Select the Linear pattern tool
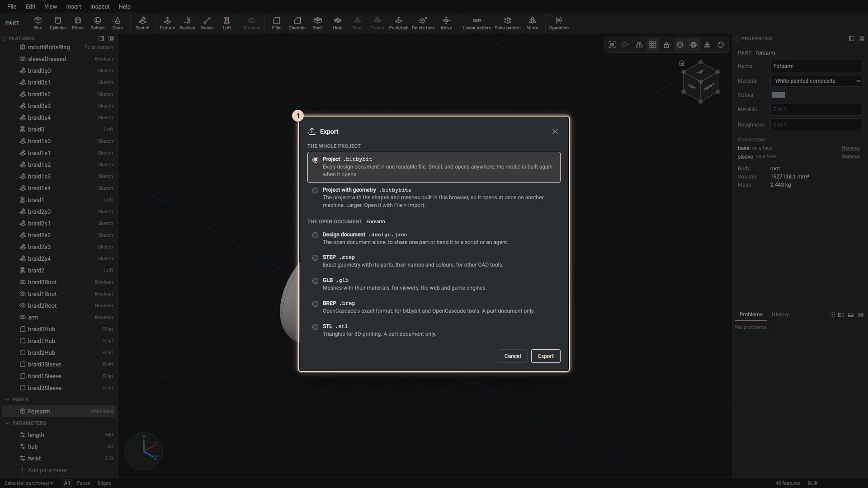 [x=477, y=23]
